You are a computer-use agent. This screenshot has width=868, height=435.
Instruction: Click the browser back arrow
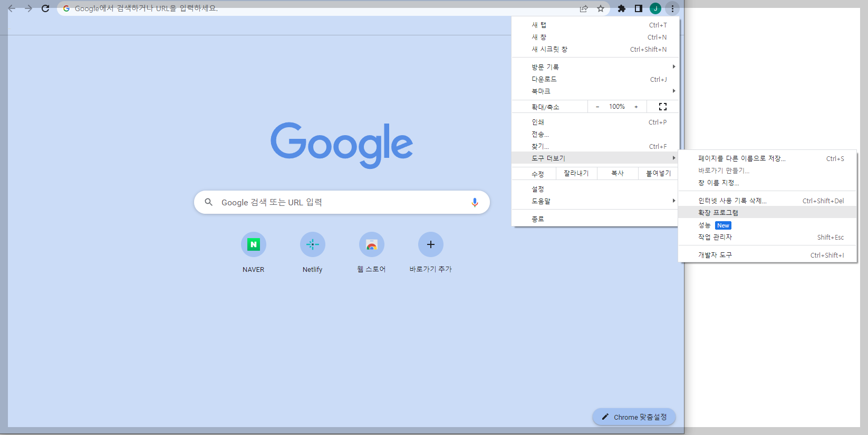click(12, 8)
